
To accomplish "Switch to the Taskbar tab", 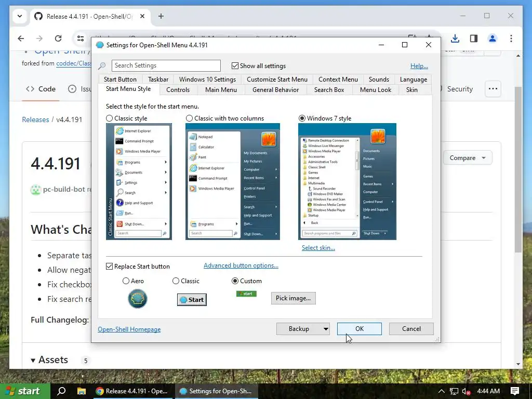I will [x=158, y=79].
